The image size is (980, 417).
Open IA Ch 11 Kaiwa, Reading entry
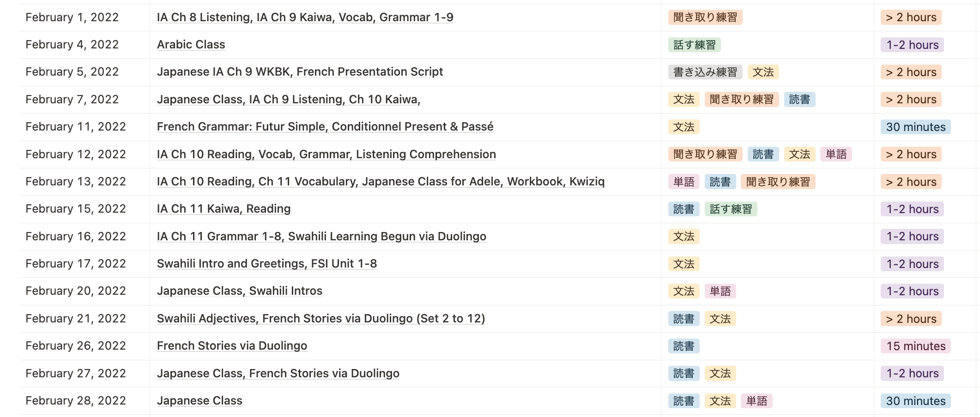[224, 209]
